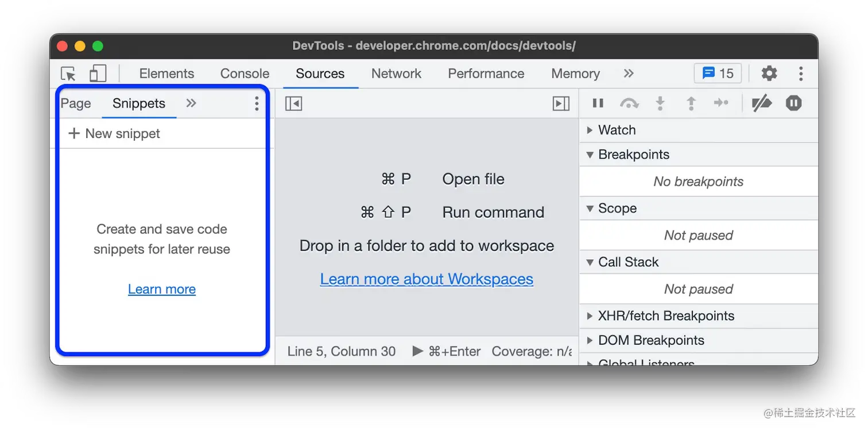Activate the inspect element picker icon

[x=68, y=74]
